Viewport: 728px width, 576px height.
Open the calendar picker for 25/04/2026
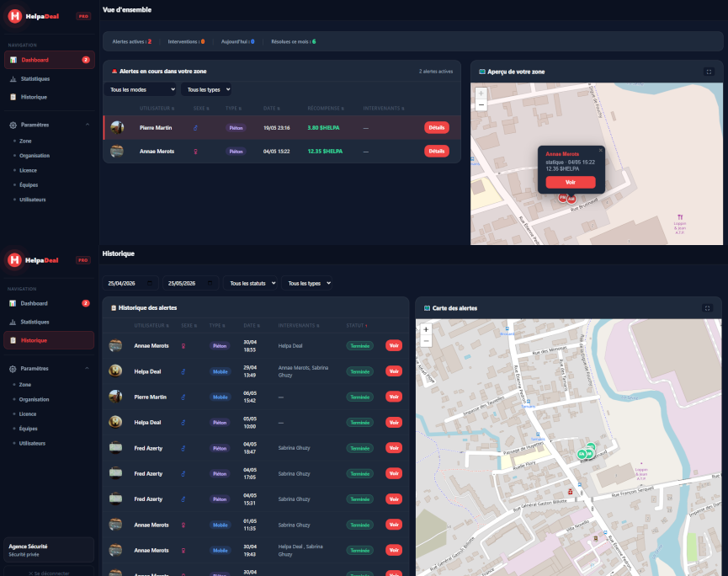(150, 283)
